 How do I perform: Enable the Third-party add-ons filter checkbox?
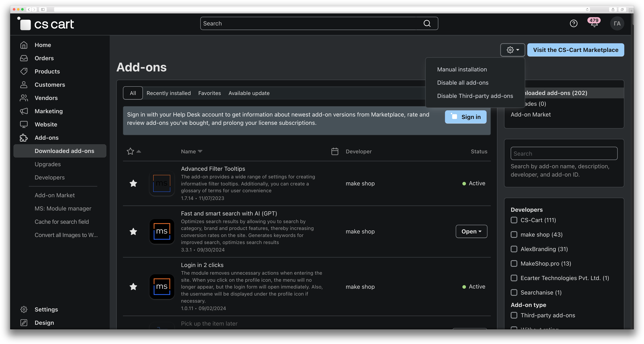pos(514,315)
